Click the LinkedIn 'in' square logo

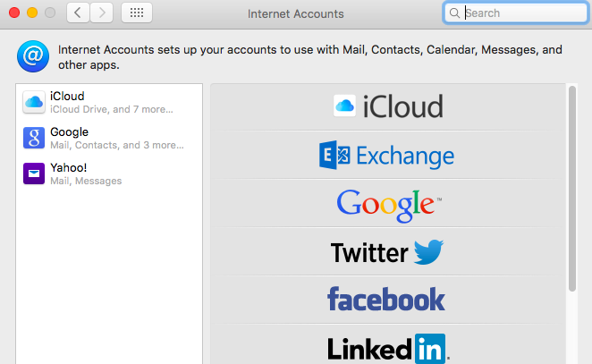pos(429,349)
